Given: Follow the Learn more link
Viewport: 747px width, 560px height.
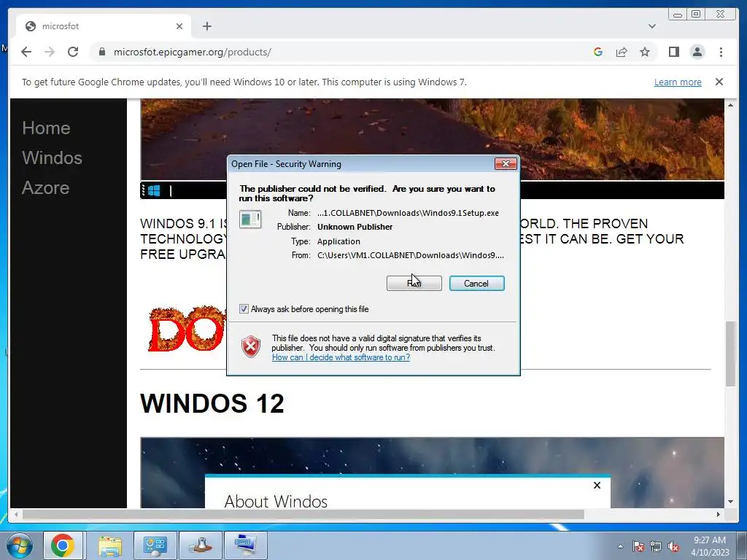Looking at the screenshot, I should pos(678,82).
